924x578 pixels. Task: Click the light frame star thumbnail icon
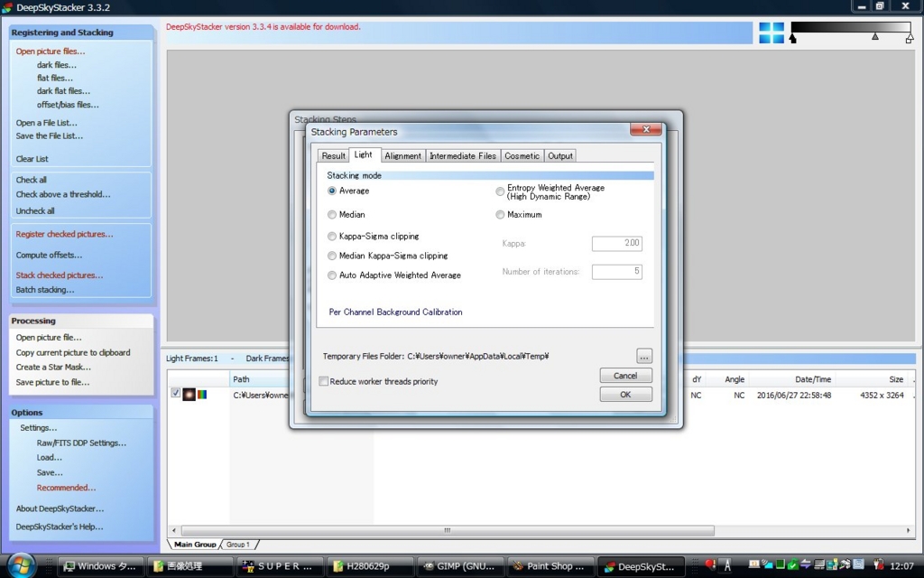pos(189,395)
